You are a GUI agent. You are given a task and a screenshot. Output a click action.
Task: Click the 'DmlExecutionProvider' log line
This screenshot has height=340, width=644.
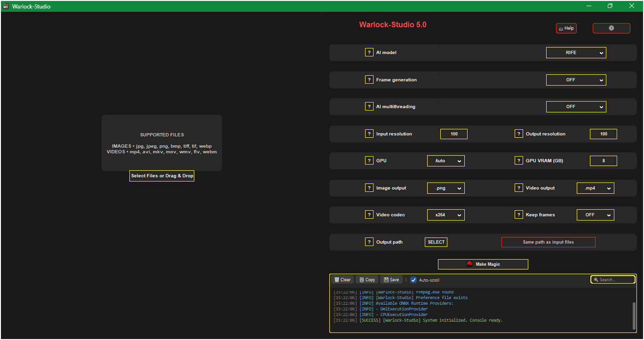(381, 309)
